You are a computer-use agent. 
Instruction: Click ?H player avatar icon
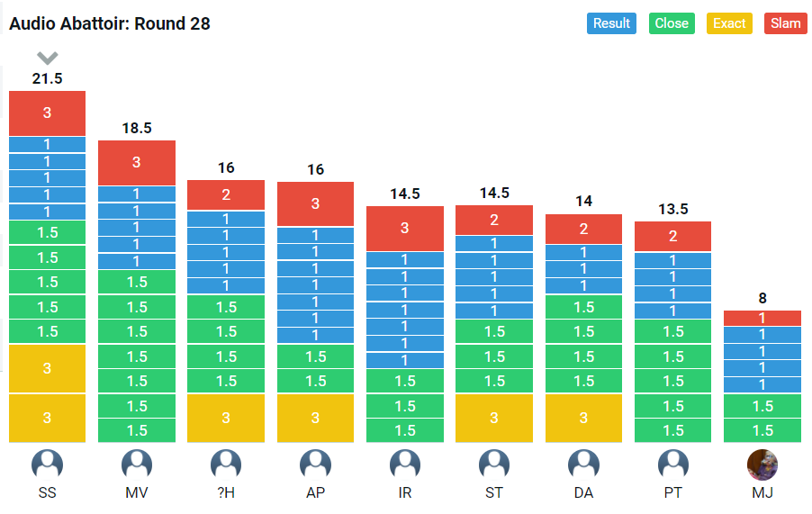coord(226,464)
